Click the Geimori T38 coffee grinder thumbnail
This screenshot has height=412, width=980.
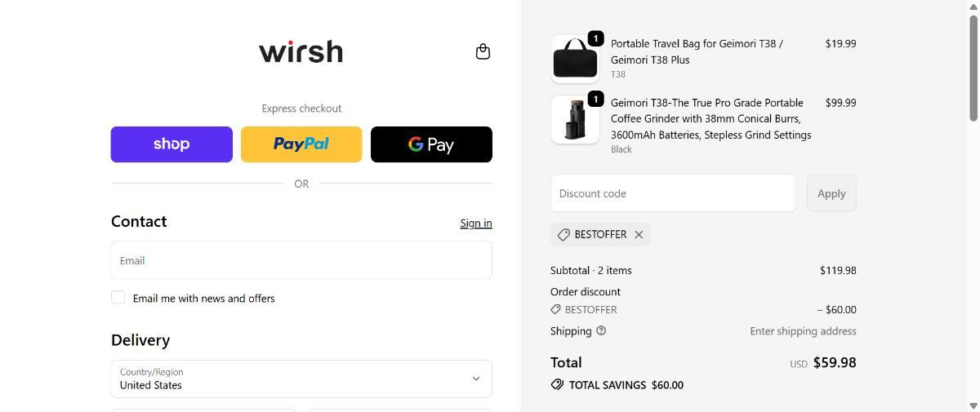575,120
